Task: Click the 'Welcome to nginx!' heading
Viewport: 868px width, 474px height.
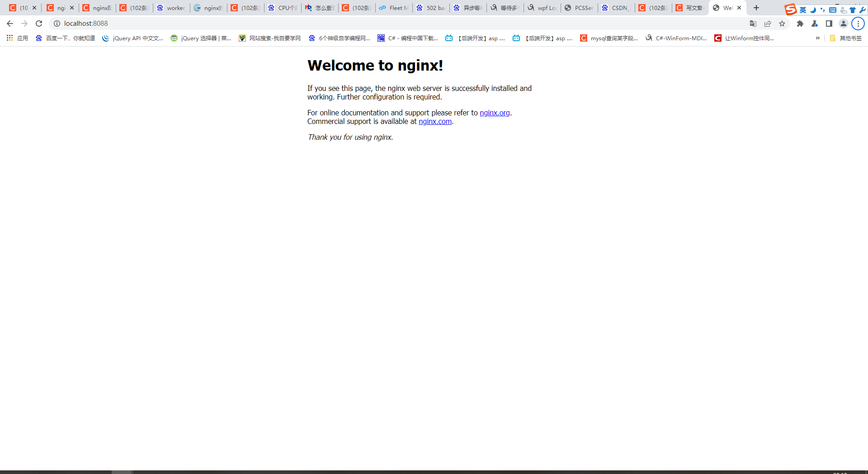Action: (x=375, y=66)
